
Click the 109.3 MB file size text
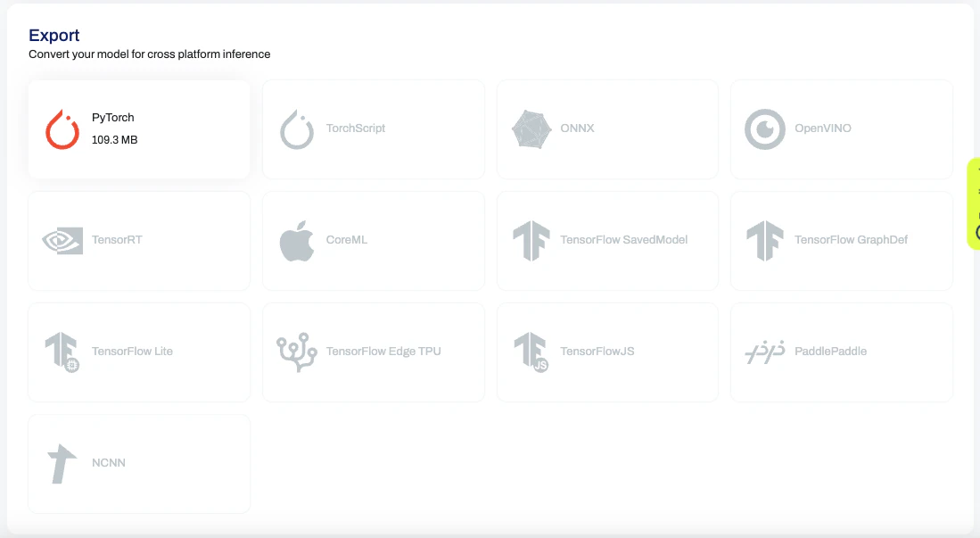click(x=114, y=139)
